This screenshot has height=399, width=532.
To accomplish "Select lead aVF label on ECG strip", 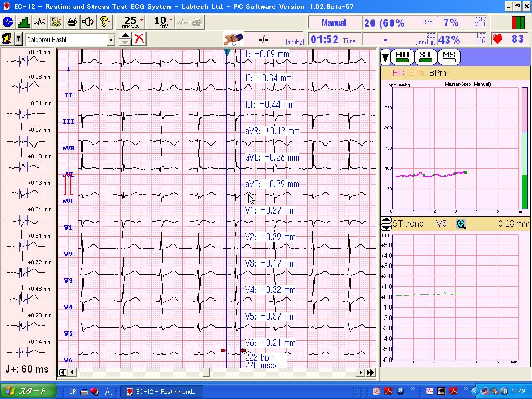I will click(69, 201).
